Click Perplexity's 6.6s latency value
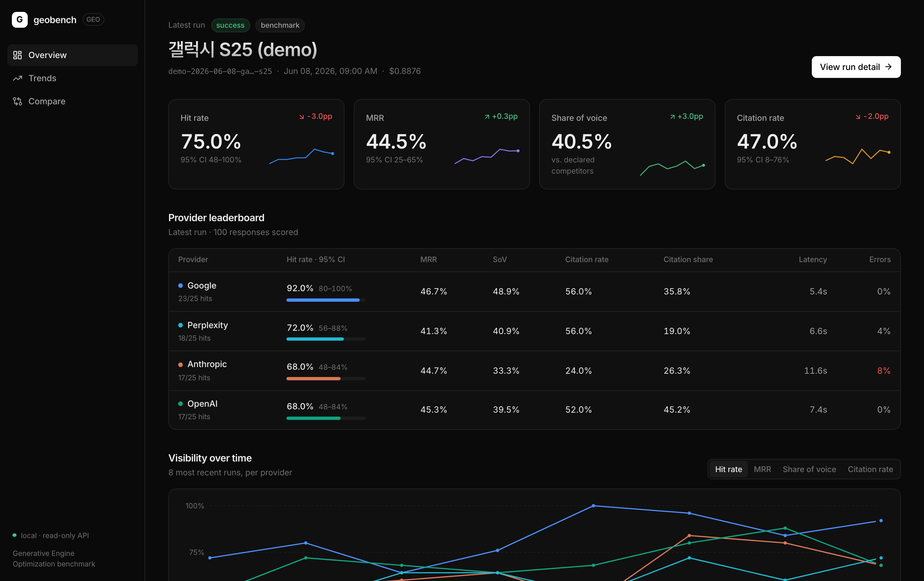This screenshot has height=581, width=924. coord(818,331)
